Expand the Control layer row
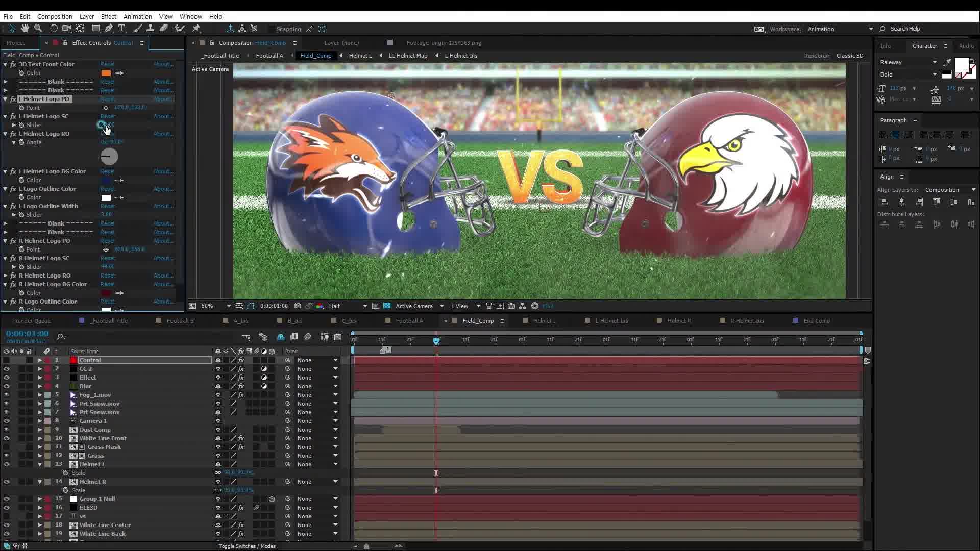This screenshot has height=551, width=980. click(40, 360)
